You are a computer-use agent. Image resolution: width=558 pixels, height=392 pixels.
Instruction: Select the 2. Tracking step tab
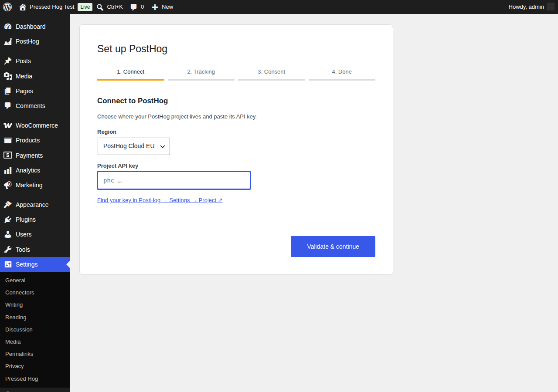[201, 72]
